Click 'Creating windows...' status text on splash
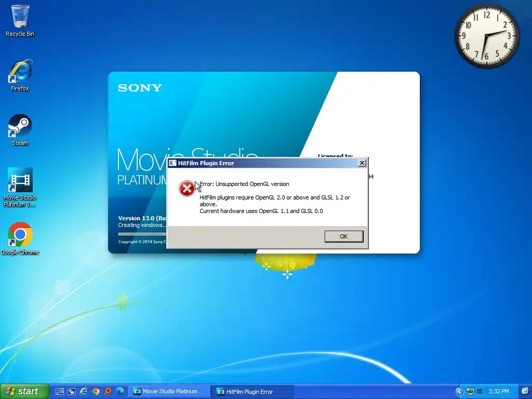This screenshot has height=399, width=532. [142, 225]
